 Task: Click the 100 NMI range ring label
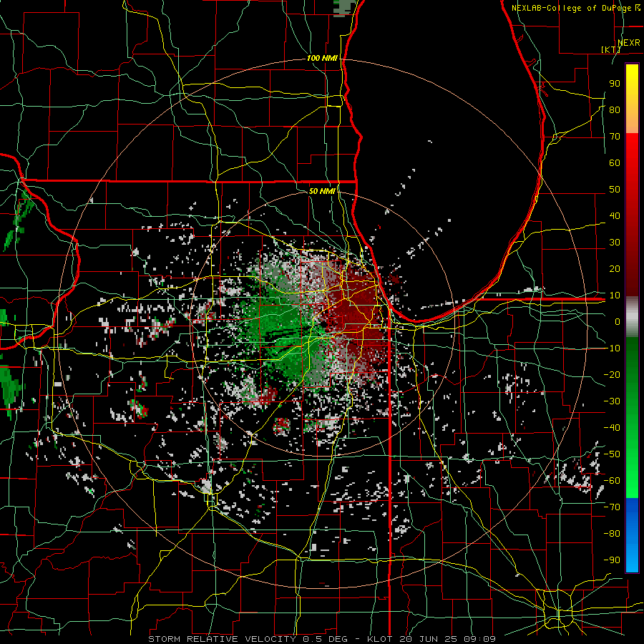[x=322, y=59]
